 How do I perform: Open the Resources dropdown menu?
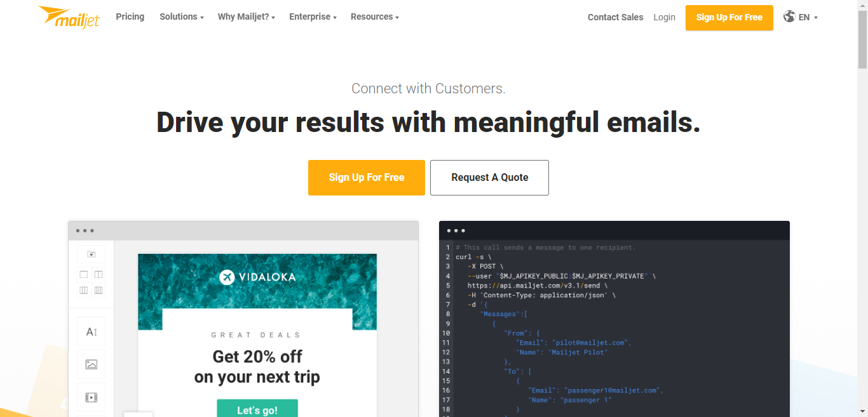click(374, 17)
